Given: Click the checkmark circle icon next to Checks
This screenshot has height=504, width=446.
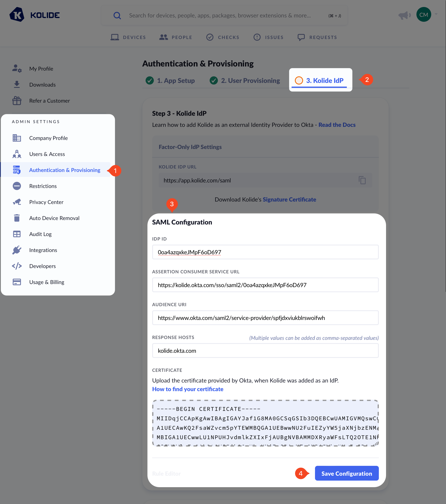Looking at the screenshot, I should pos(210,37).
